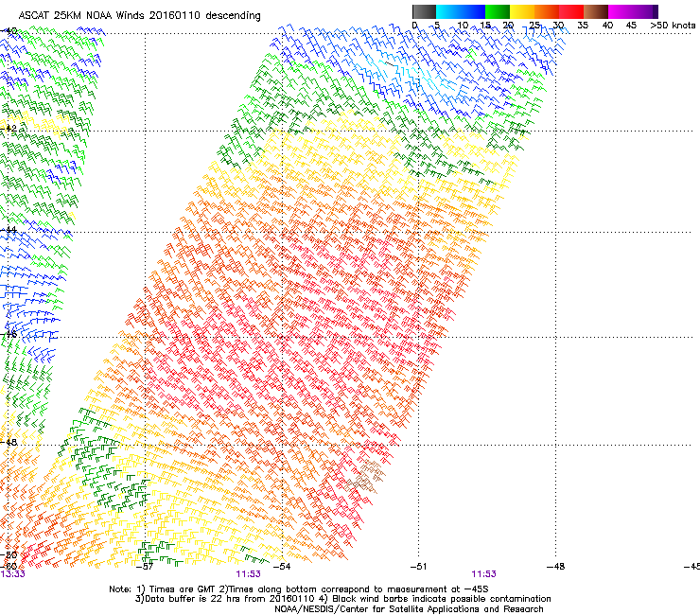700x615 pixels.
Task: Select the dark blue 10-15 knots legend segment
Action: pyautogui.click(x=473, y=11)
